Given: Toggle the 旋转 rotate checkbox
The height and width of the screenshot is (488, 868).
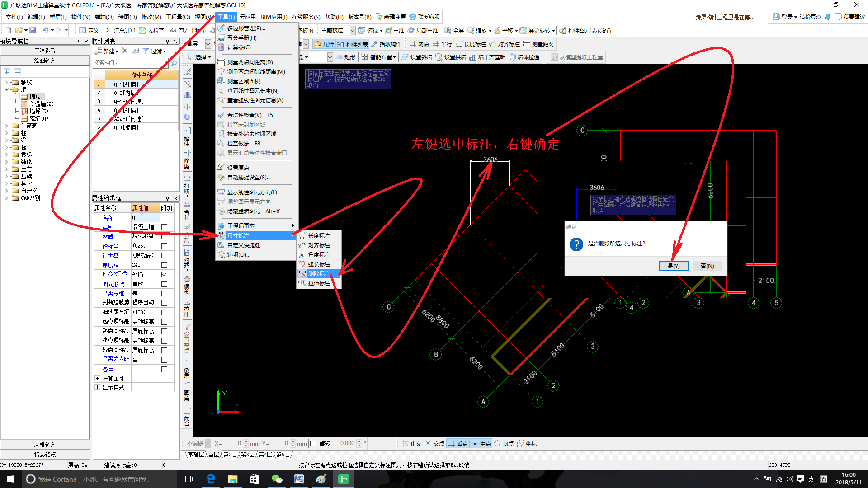Looking at the screenshot, I should [313, 443].
